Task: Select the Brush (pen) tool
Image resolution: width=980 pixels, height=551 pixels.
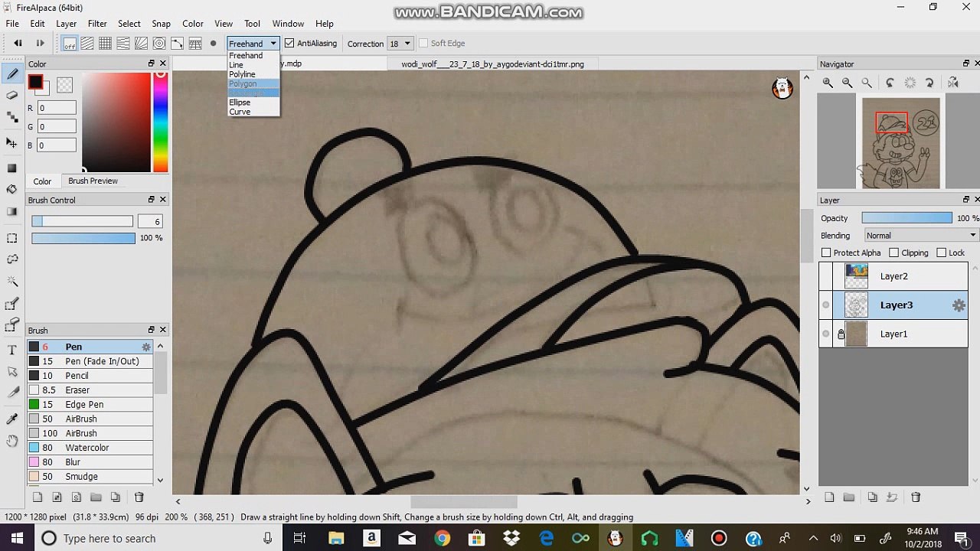Action: 12,74
